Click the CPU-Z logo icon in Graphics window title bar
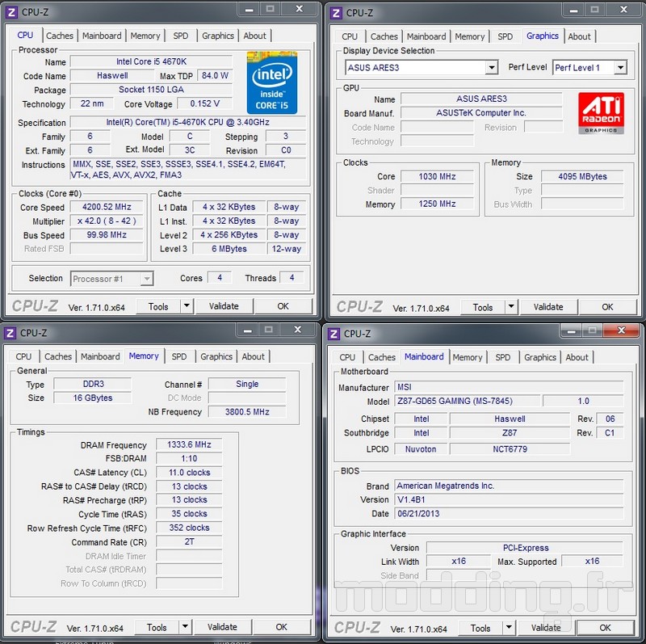The height and width of the screenshot is (644, 646). pos(336,13)
